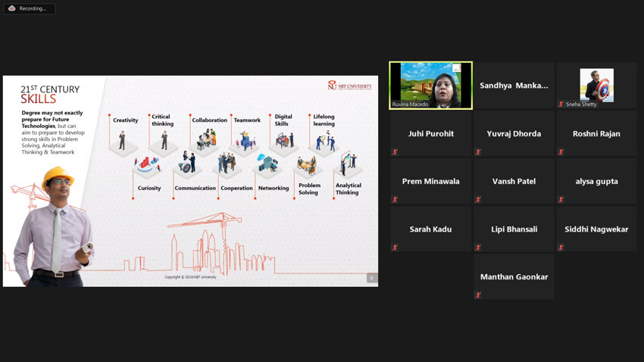Click muted mic icon on Siddhi Nagwekar tile
The height and width of the screenshot is (362, 644).
[x=561, y=248]
